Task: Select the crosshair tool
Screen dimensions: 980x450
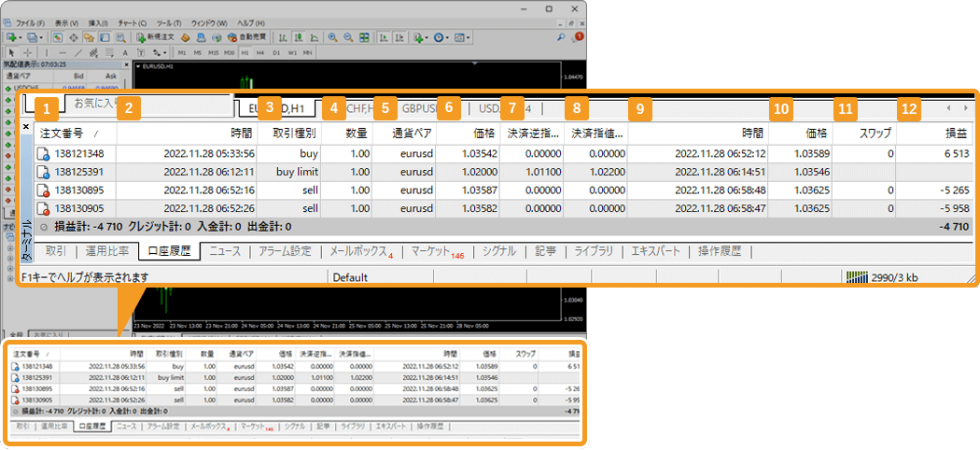Action: [x=27, y=53]
